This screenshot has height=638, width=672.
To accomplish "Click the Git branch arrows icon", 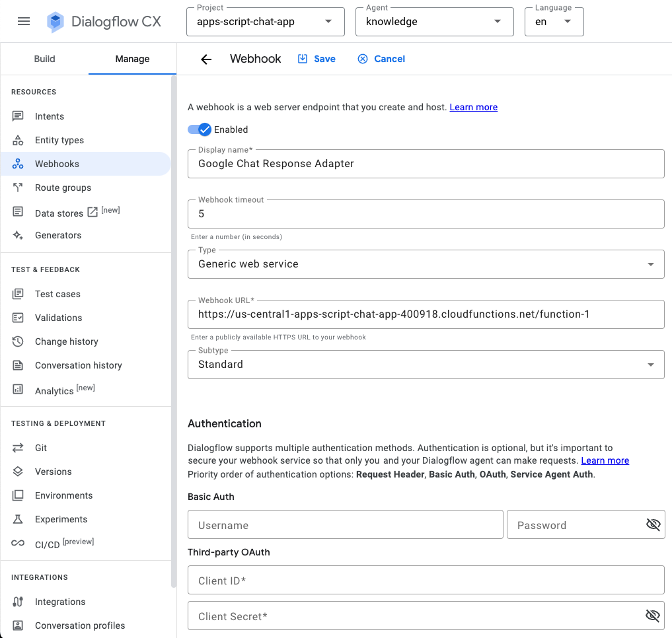I will click(x=18, y=448).
